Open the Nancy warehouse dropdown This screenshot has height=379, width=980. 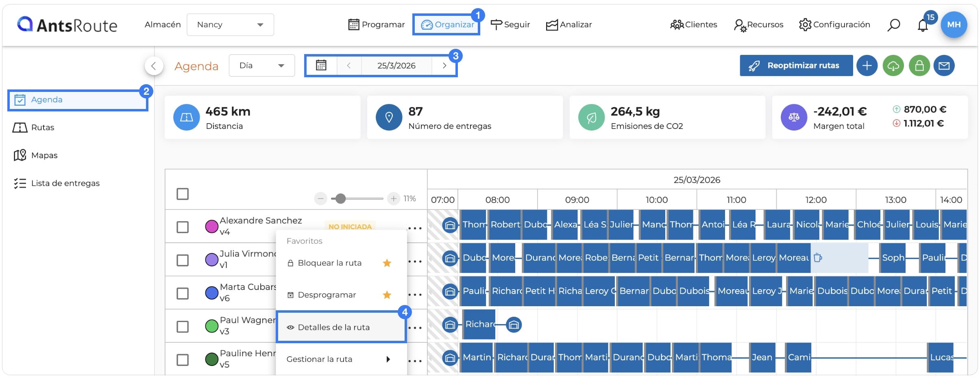(230, 25)
